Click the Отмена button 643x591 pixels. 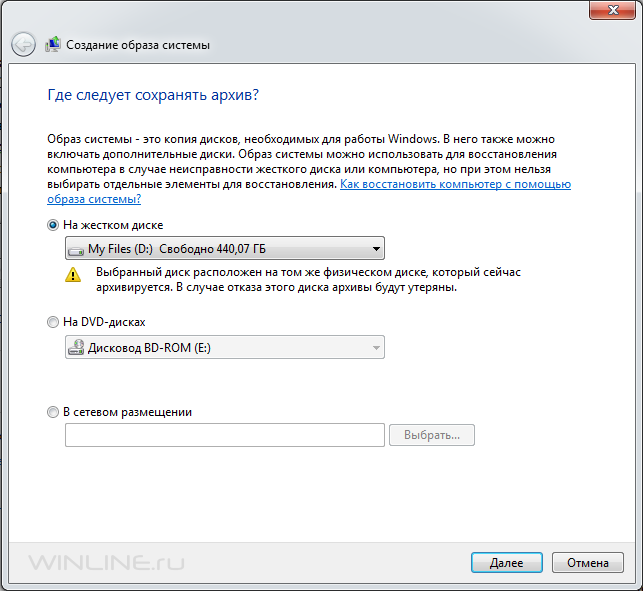tap(588, 563)
